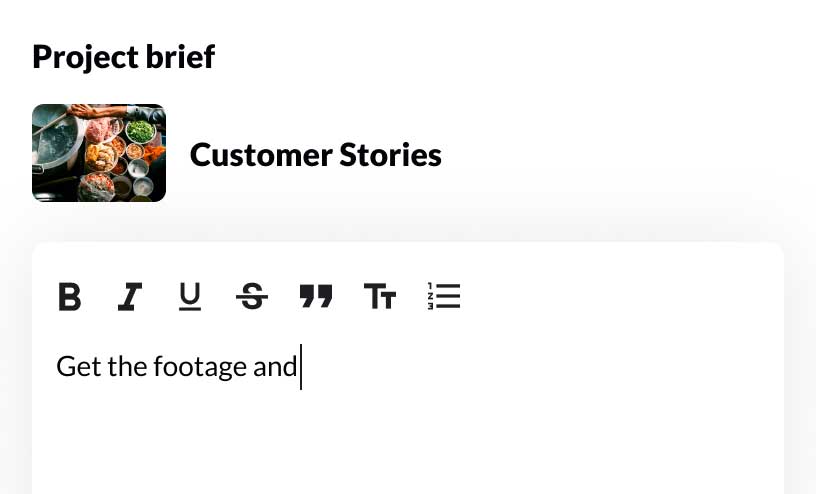The image size is (816, 494).
Task: Enable underline formatting
Action: click(x=190, y=297)
